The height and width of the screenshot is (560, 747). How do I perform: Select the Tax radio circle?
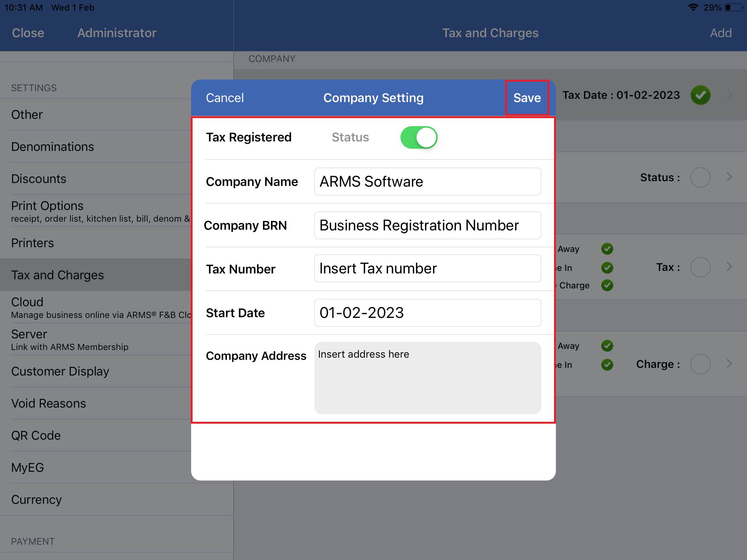coord(700,267)
